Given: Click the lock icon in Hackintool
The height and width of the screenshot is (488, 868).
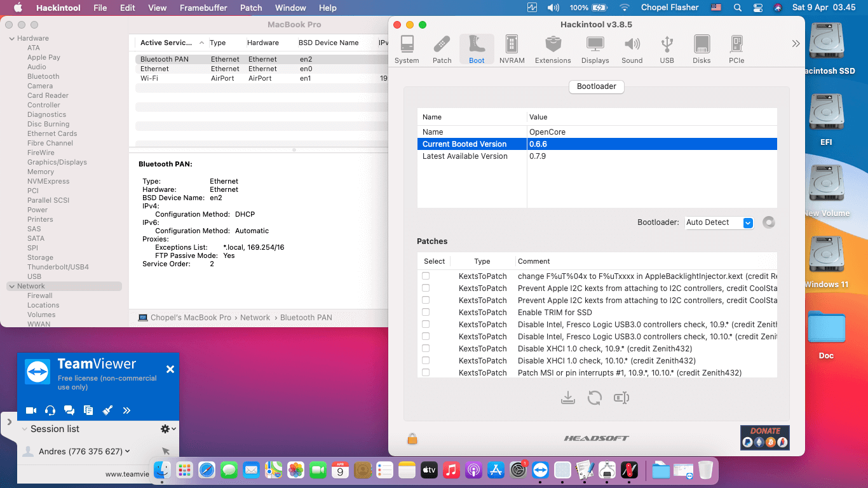Looking at the screenshot, I should pos(412,438).
